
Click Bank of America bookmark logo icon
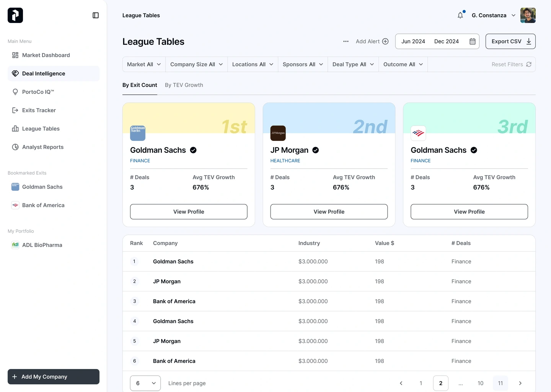[x=15, y=205]
